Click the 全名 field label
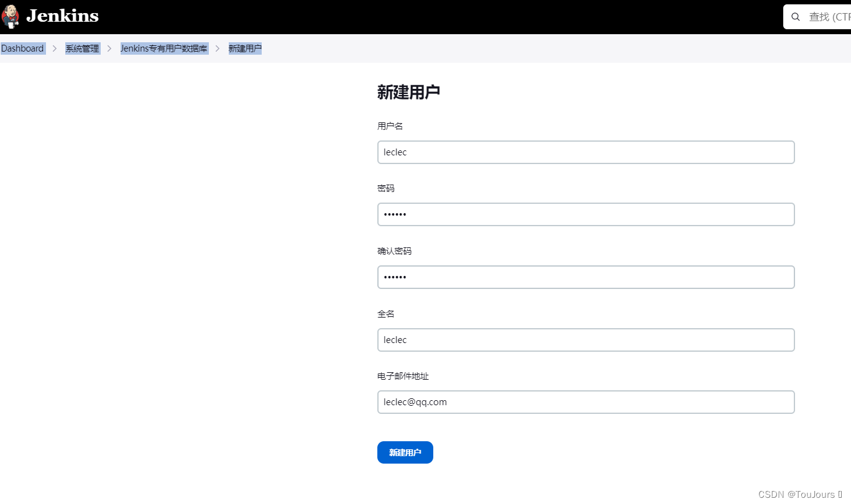 pos(386,314)
